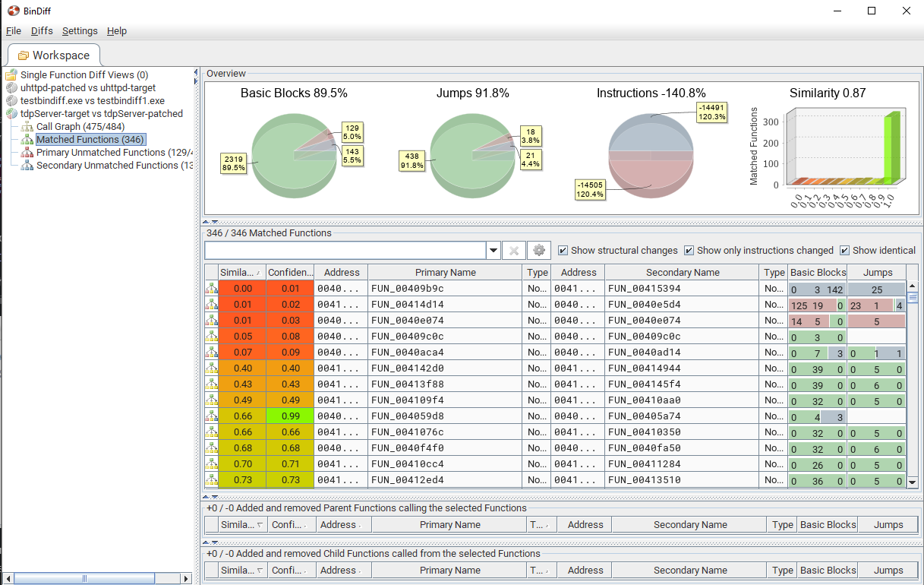Viewport: 924px width, 585px height.
Task: Select Single Function Diff Views folder
Action: pyautogui.click(x=84, y=75)
